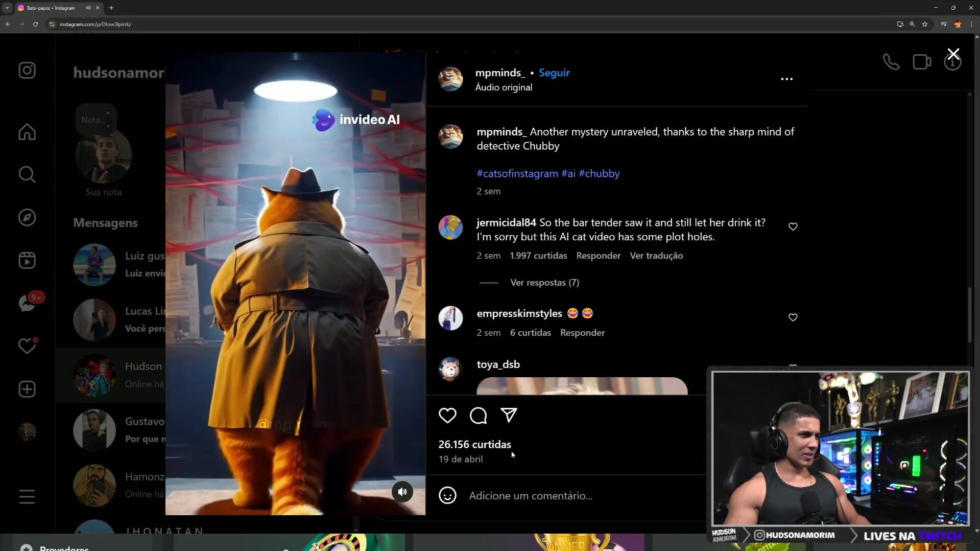Click the Nota bubble above your avatar
This screenshot has height=551, width=980.
95,119
